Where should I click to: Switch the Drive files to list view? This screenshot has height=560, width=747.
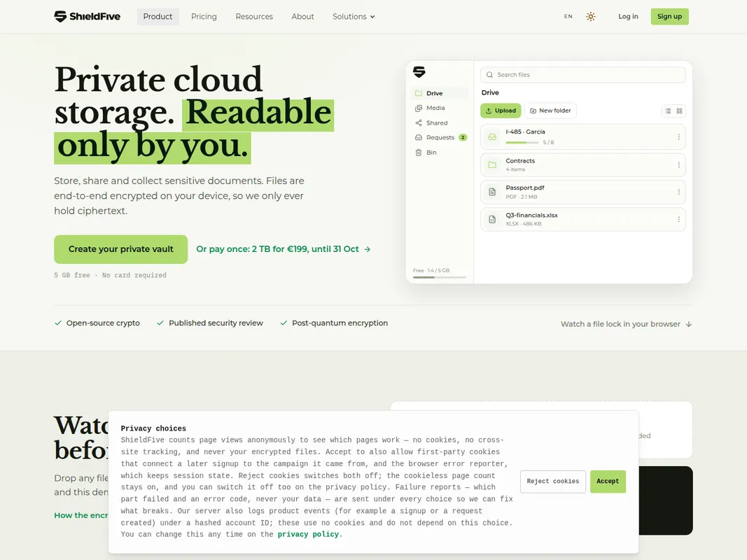click(x=668, y=111)
